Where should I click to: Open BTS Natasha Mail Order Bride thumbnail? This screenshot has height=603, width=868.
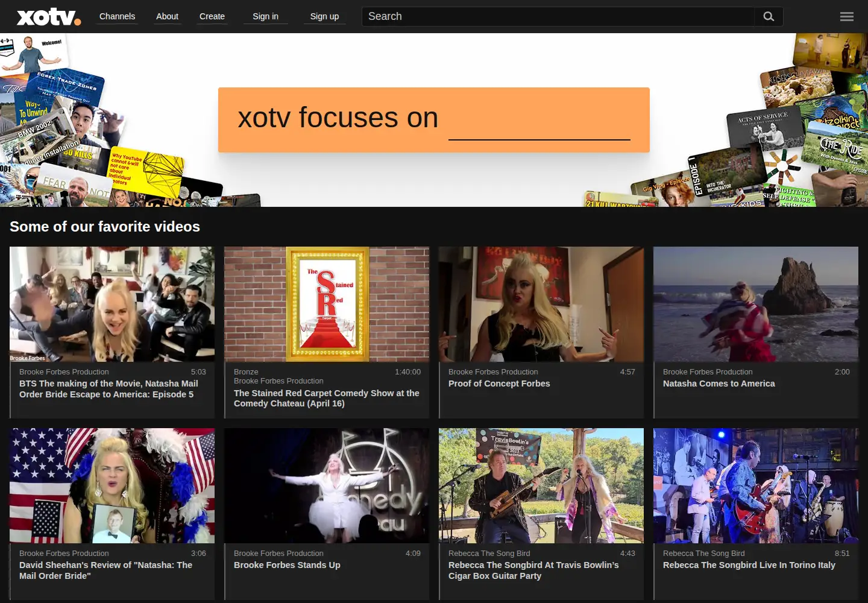(x=112, y=304)
